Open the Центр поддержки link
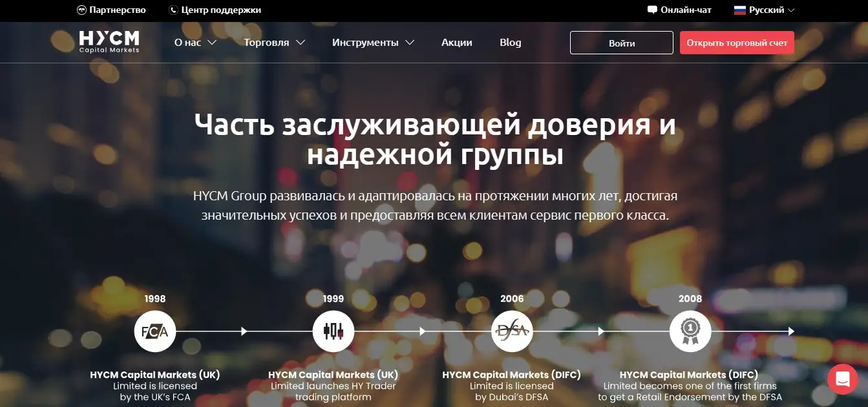The width and height of the screenshot is (868, 407). [221, 10]
